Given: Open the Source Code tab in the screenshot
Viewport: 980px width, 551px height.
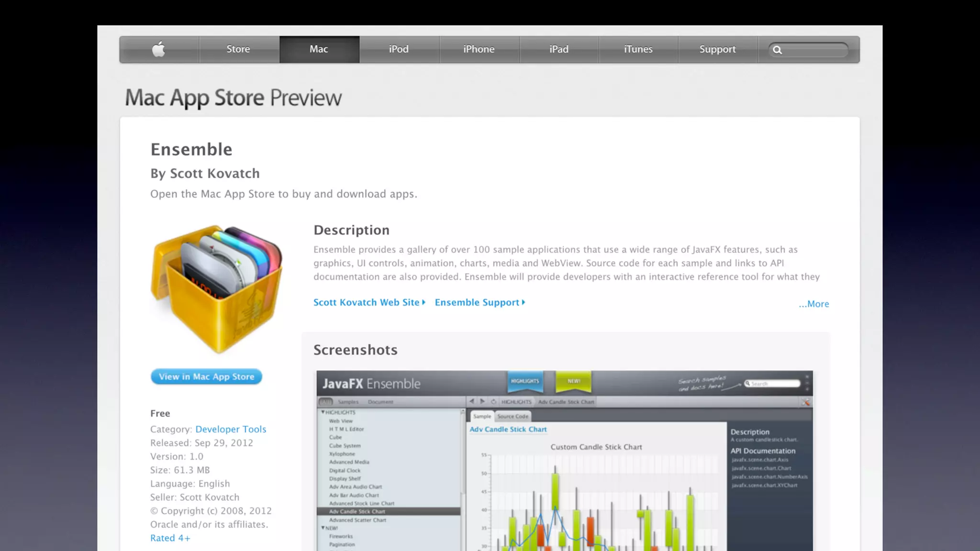Looking at the screenshot, I should pyautogui.click(x=512, y=416).
